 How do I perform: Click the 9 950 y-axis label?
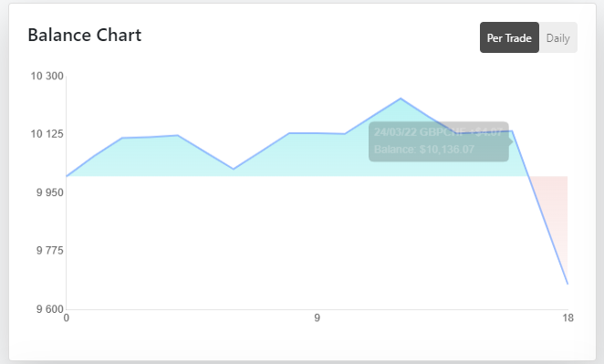coord(49,192)
